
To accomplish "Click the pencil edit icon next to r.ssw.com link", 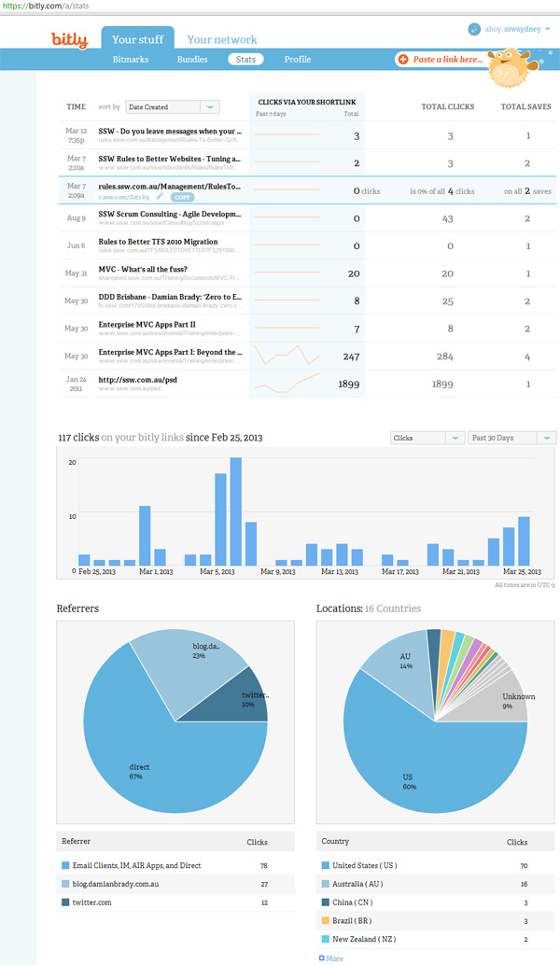I will click(161, 197).
